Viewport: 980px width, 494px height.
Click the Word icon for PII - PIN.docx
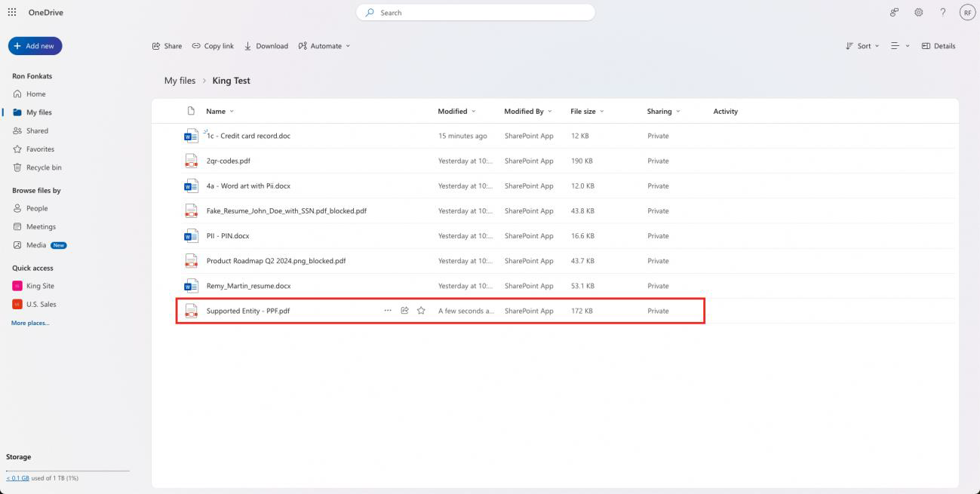191,235
